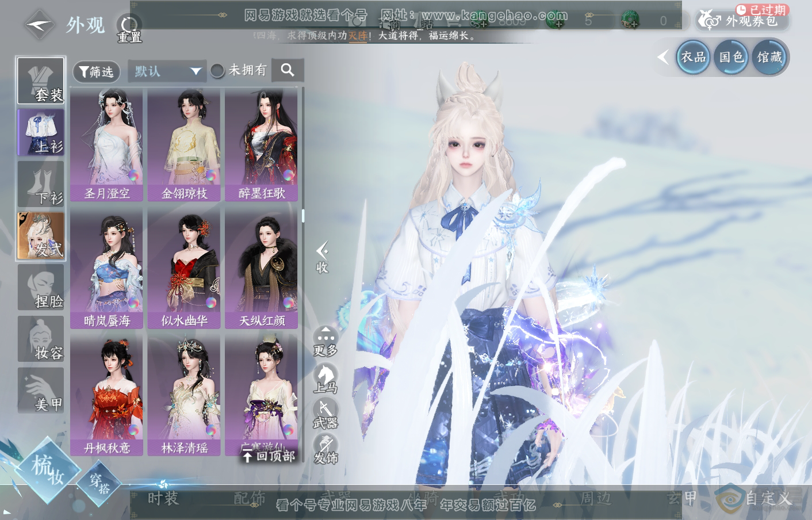Switch to the 玄甲 bottom tab
This screenshot has height=520, width=812.
click(682, 498)
